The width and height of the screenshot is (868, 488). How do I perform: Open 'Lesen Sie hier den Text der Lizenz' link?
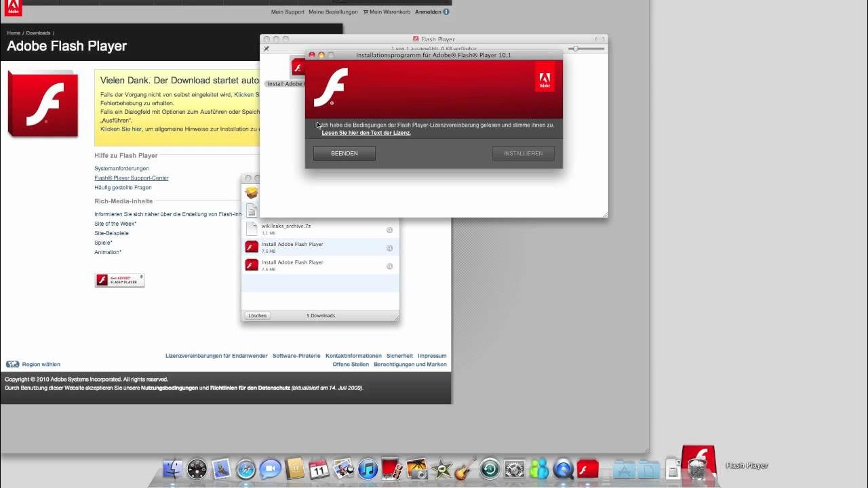[x=366, y=133]
